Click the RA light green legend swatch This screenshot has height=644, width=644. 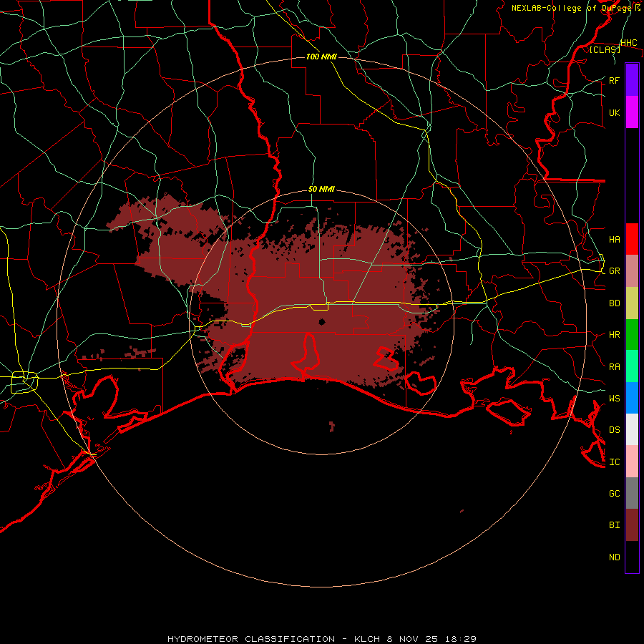pos(632,366)
